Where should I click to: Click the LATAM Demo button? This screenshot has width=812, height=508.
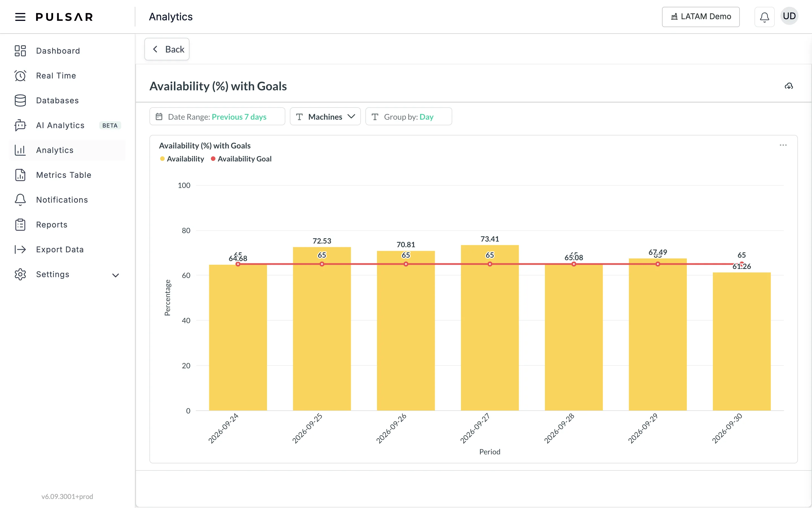[701, 17]
